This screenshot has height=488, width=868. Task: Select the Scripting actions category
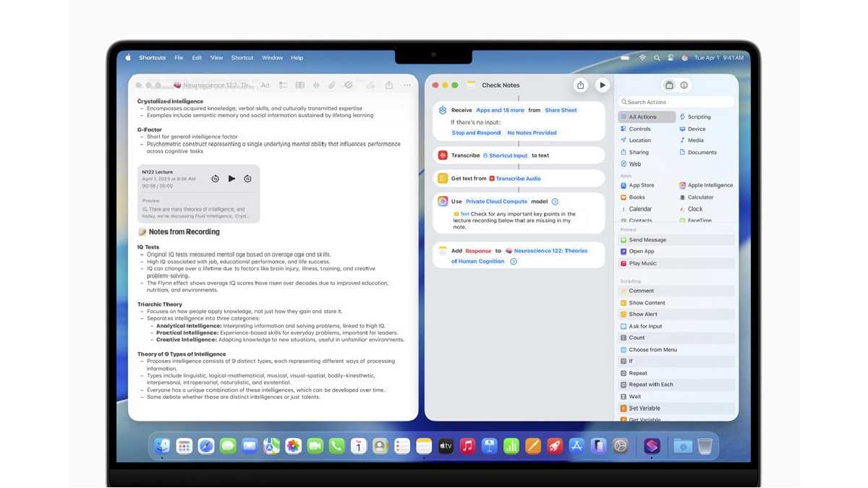pyautogui.click(x=698, y=117)
